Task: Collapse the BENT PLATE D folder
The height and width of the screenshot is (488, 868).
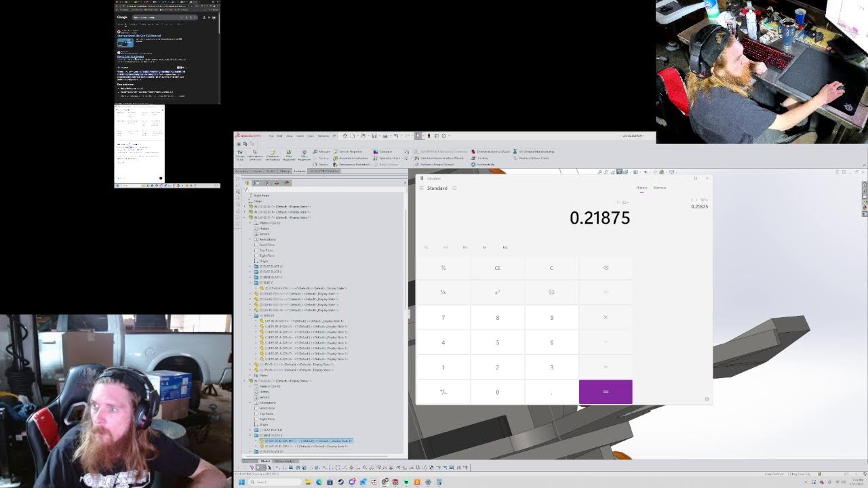Action: (x=251, y=435)
